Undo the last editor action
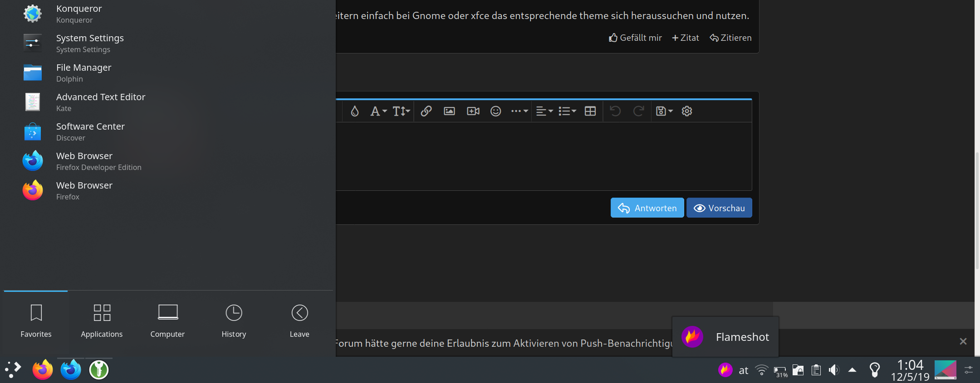 [x=615, y=111]
